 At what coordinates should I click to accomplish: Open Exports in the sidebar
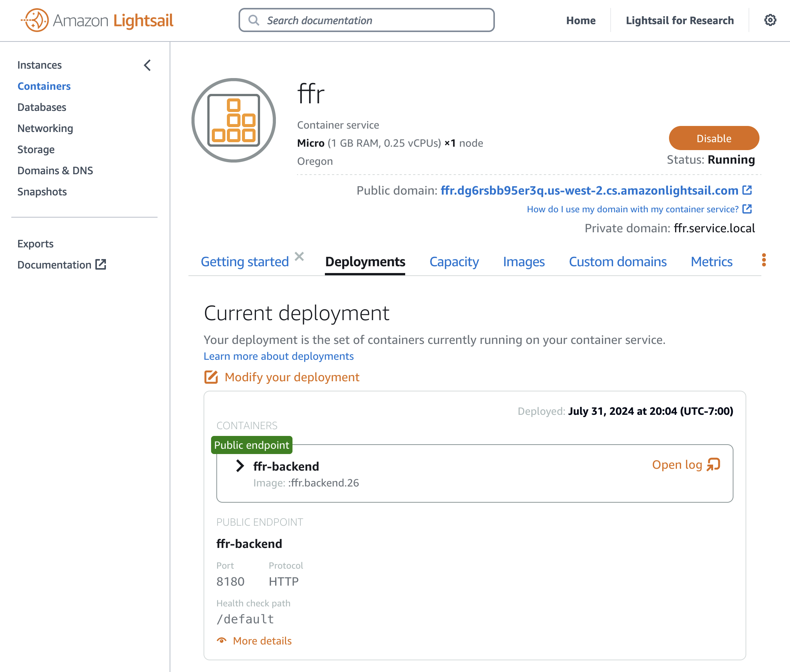(x=35, y=244)
